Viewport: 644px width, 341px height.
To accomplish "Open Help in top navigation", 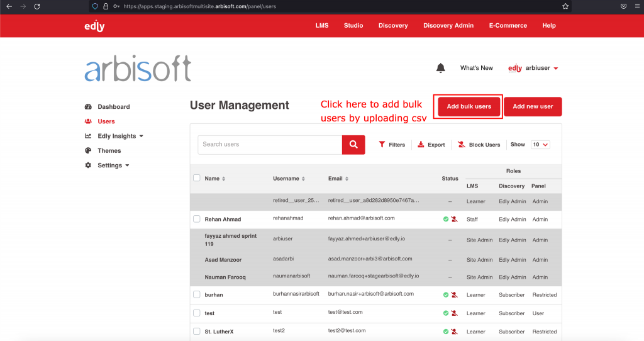I will click(549, 25).
